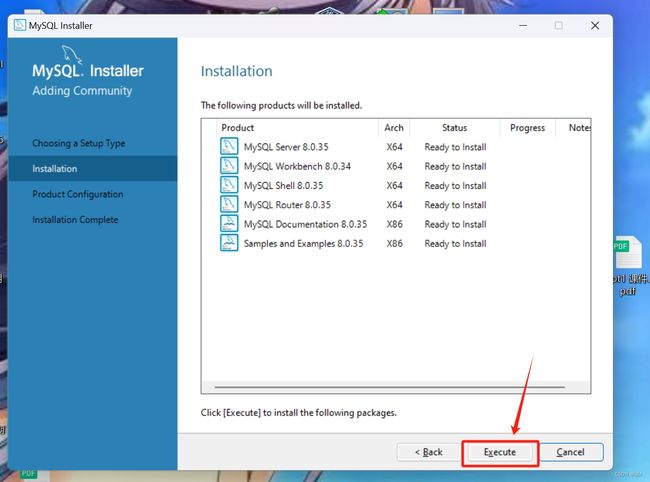Click the horizontal scrollbar of product list
This screenshot has width=650, height=482.
pos(390,387)
